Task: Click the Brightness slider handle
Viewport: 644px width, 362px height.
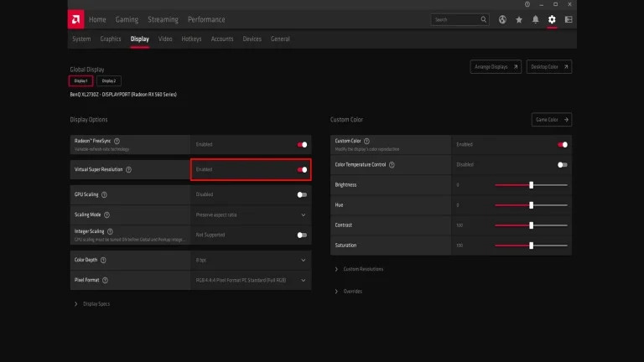Action: [532, 185]
